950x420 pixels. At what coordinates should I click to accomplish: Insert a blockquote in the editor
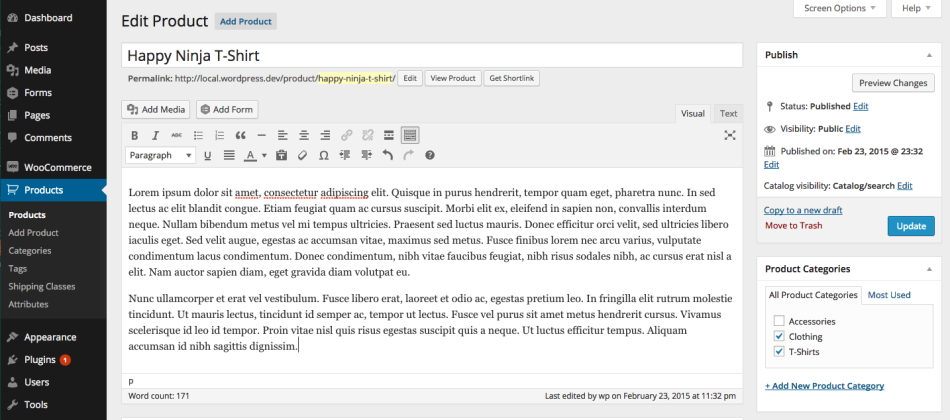coord(240,135)
